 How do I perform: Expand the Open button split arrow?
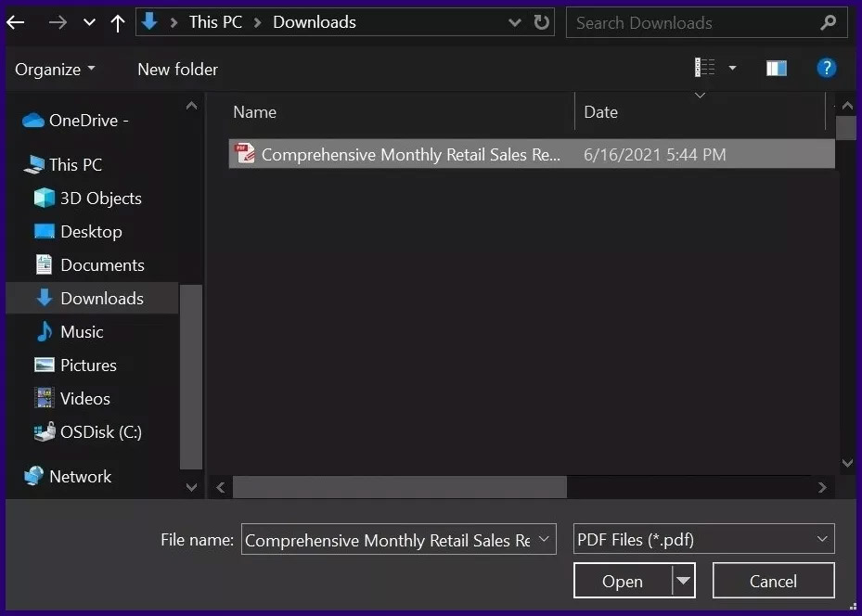point(684,582)
